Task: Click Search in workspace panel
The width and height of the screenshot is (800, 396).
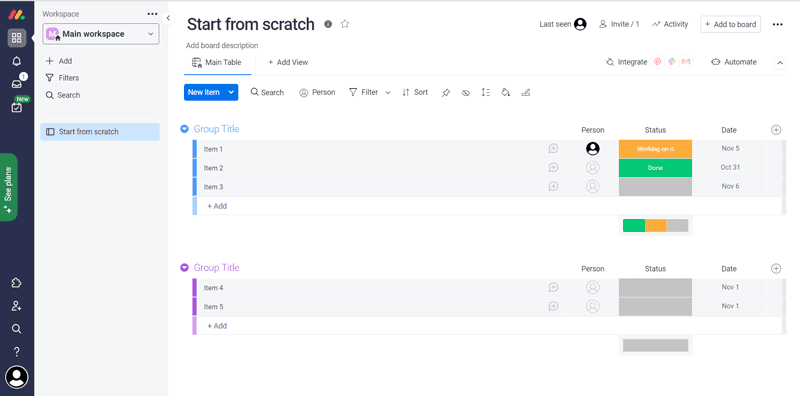Action: pyautogui.click(x=63, y=95)
